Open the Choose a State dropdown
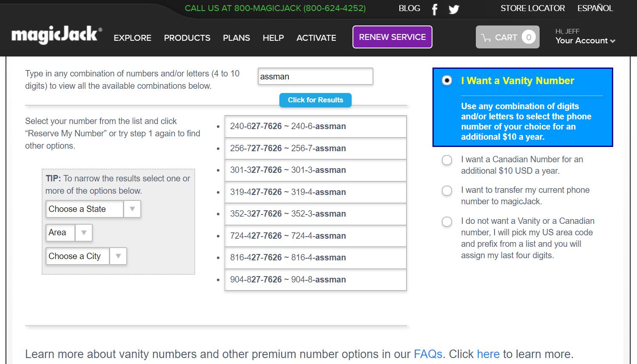 click(93, 209)
